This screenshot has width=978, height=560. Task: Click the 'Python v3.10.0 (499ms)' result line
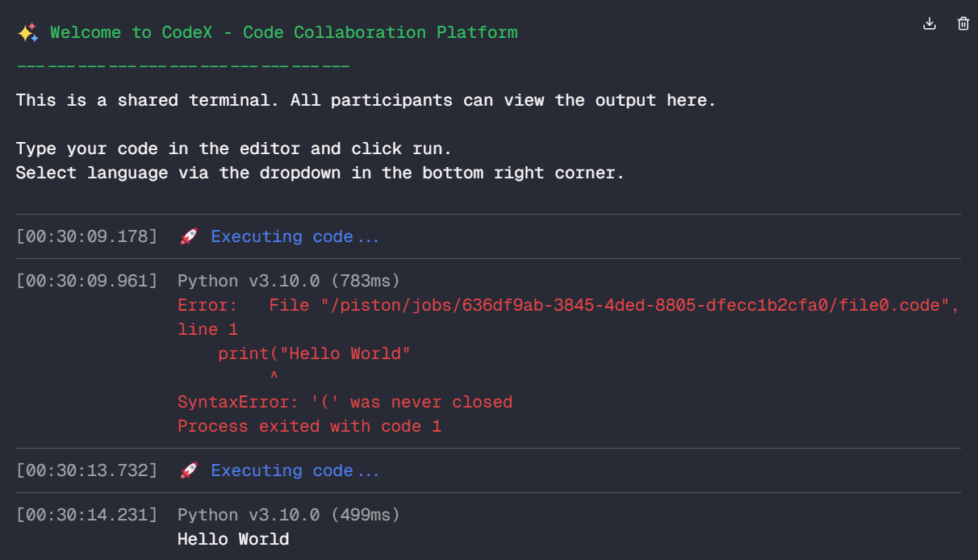tap(288, 514)
